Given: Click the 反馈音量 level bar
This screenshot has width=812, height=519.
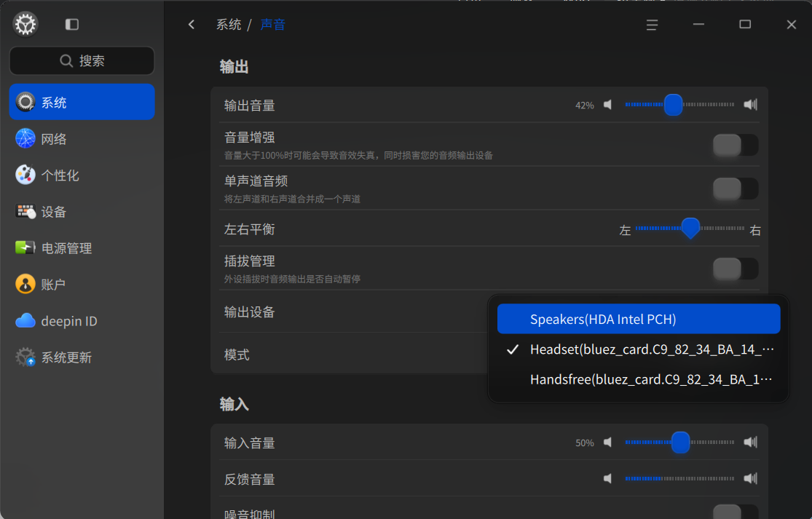Looking at the screenshot, I should click(x=679, y=479).
